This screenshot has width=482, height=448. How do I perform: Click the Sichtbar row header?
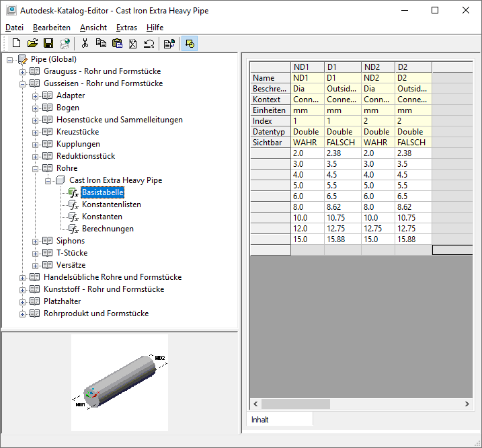(x=270, y=143)
